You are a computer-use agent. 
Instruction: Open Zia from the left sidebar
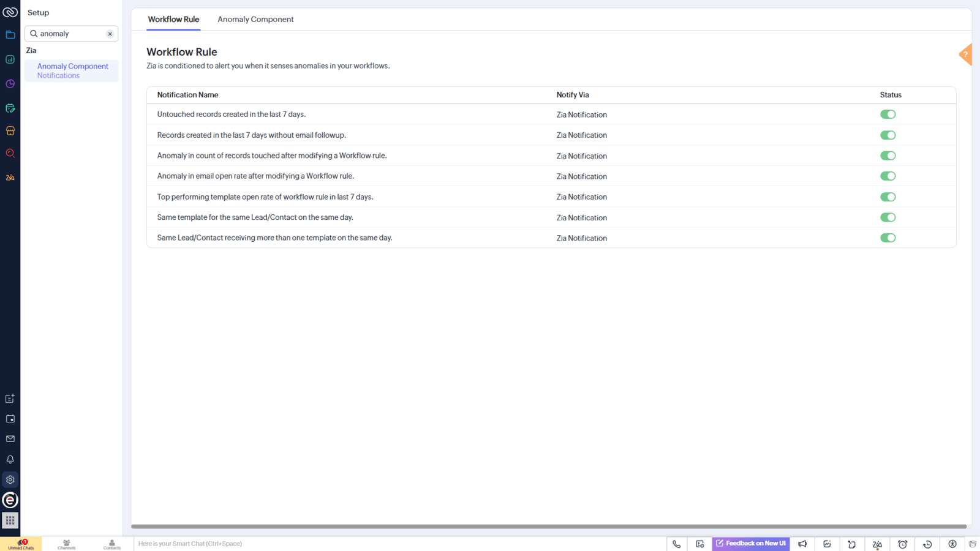coord(10,177)
